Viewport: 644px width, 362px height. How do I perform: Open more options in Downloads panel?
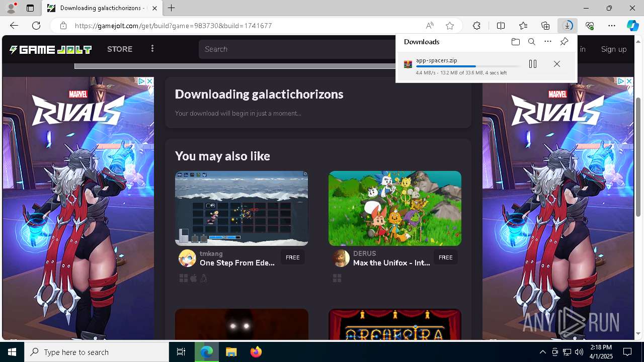pos(548,42)
